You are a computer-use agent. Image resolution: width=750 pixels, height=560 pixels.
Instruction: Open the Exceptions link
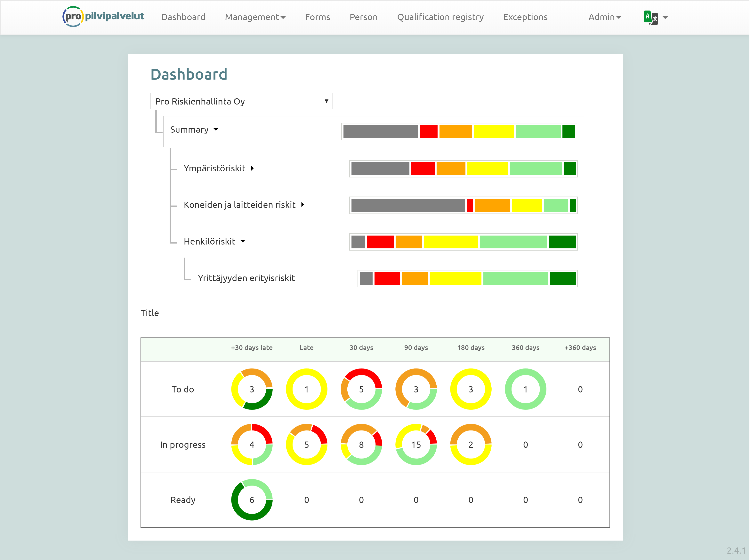(x=525, y=17)
